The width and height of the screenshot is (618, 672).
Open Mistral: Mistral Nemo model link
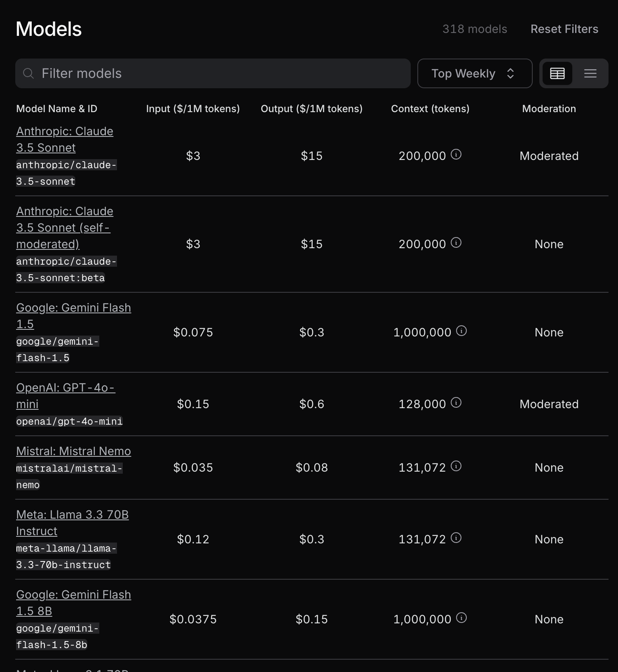(73, 451)
